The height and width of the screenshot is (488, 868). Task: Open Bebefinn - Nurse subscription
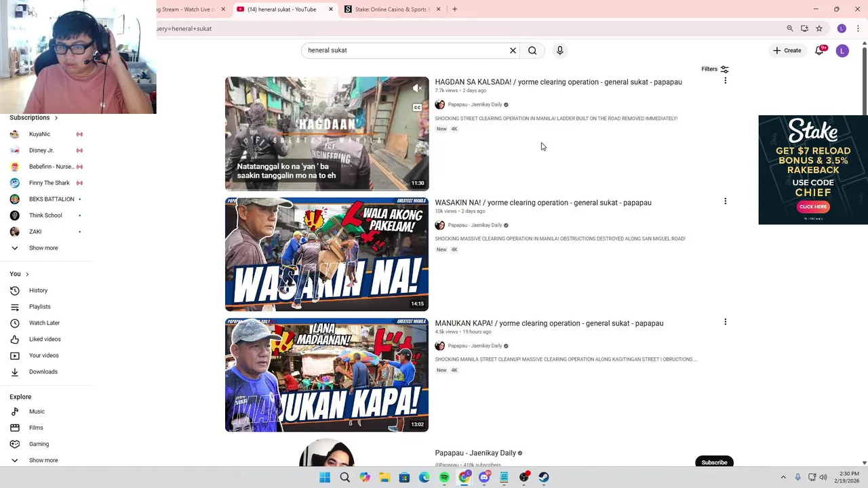tap(46, 167)
